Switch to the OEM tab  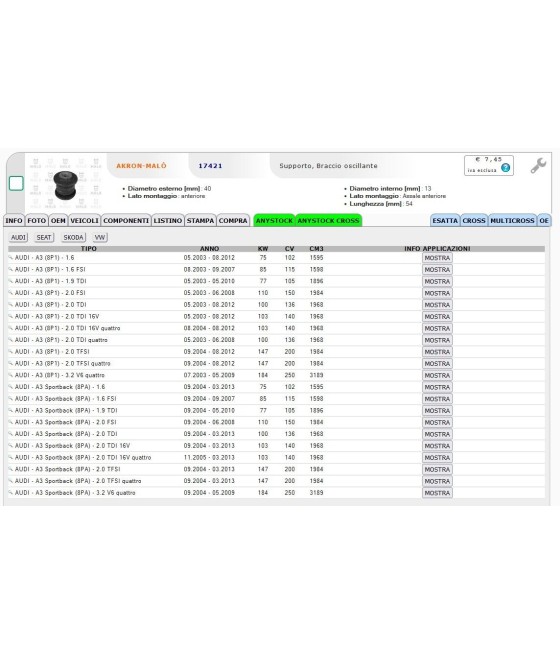[58, 221]
